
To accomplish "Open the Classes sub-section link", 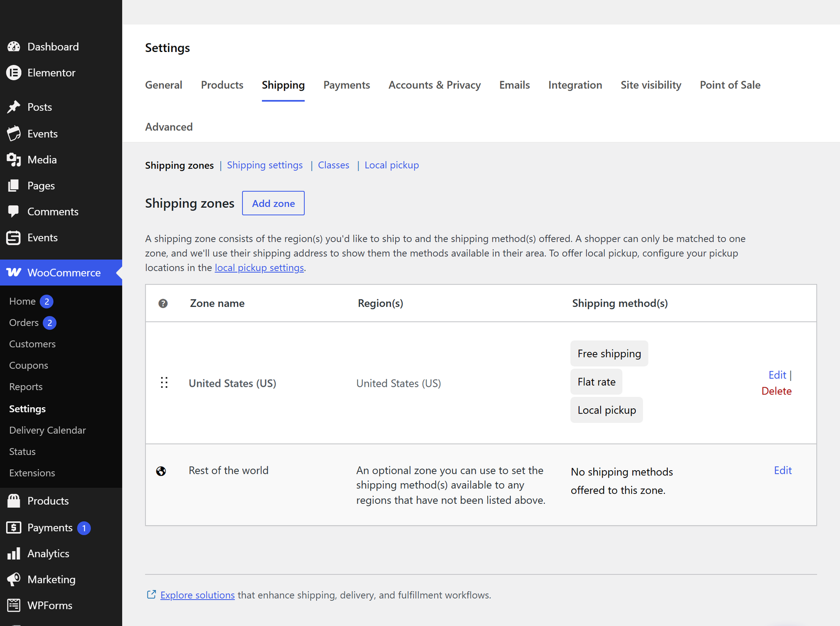I will click(333, 165).
